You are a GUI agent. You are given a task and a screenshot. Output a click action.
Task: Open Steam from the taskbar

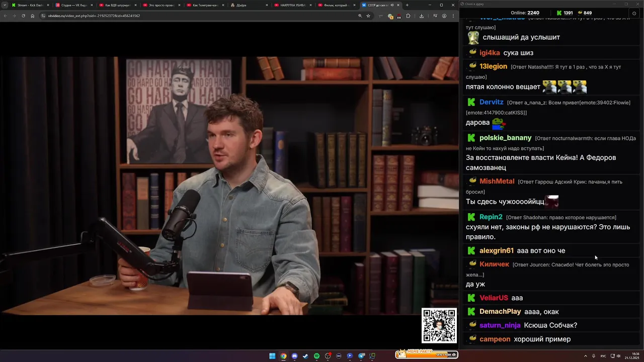click(305, 356)
